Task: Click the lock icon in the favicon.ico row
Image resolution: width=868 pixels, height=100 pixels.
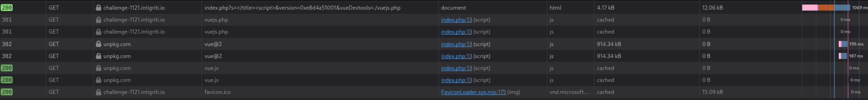Action: tap(98, 92)
